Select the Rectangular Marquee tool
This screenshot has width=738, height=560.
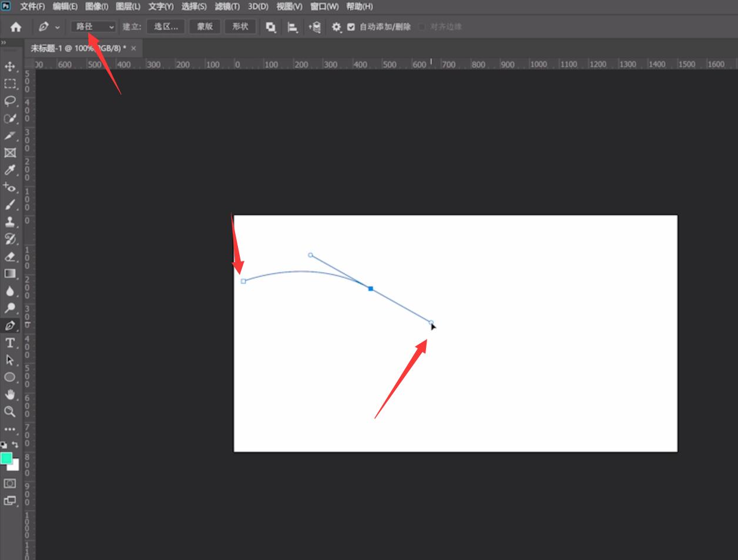[10, 83]
